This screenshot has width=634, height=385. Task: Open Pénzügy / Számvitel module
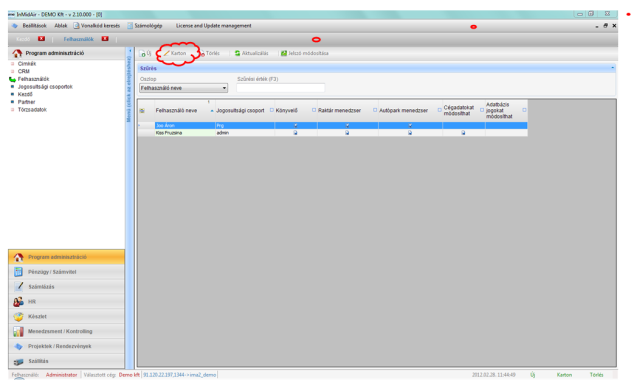66,272
